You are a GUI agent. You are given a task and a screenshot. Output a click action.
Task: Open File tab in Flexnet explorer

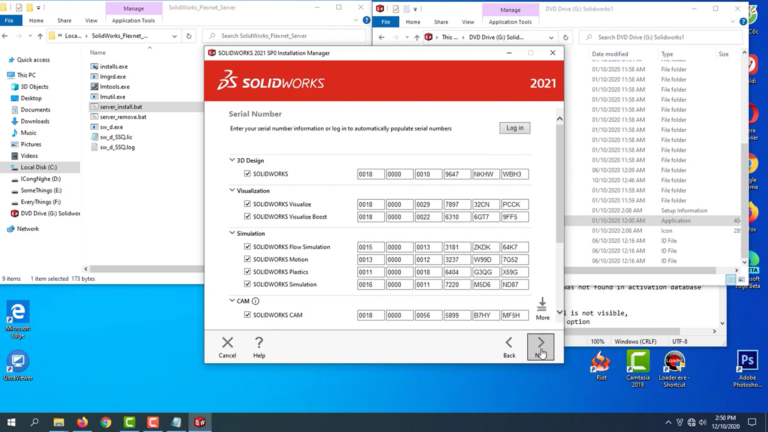click(x=9, y=21)
